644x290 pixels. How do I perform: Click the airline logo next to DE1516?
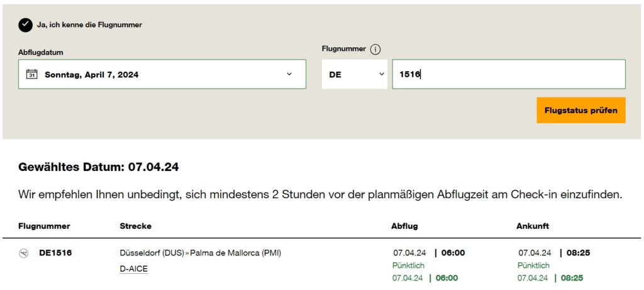tap(24, 254)
